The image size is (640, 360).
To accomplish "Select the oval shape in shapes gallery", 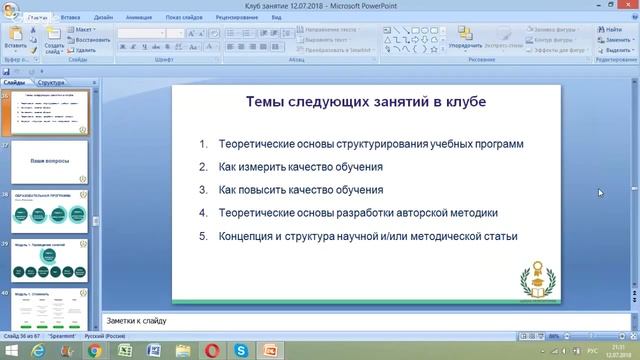I will [x=424, y=30].
